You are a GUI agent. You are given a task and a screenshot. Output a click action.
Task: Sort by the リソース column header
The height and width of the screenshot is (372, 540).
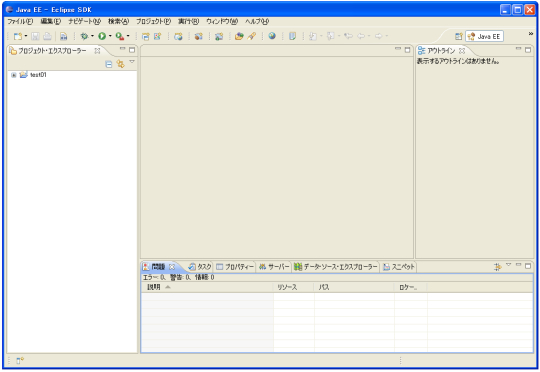(294, 287)
